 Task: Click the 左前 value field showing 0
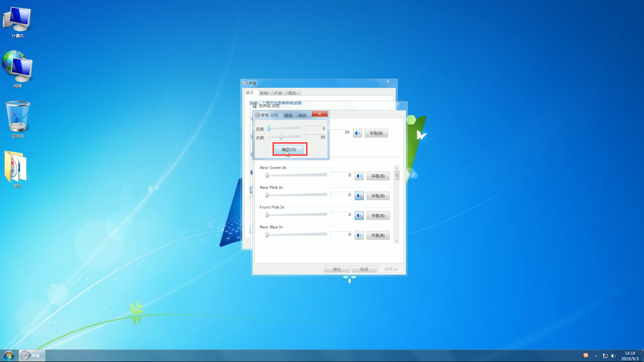(316, 129)
